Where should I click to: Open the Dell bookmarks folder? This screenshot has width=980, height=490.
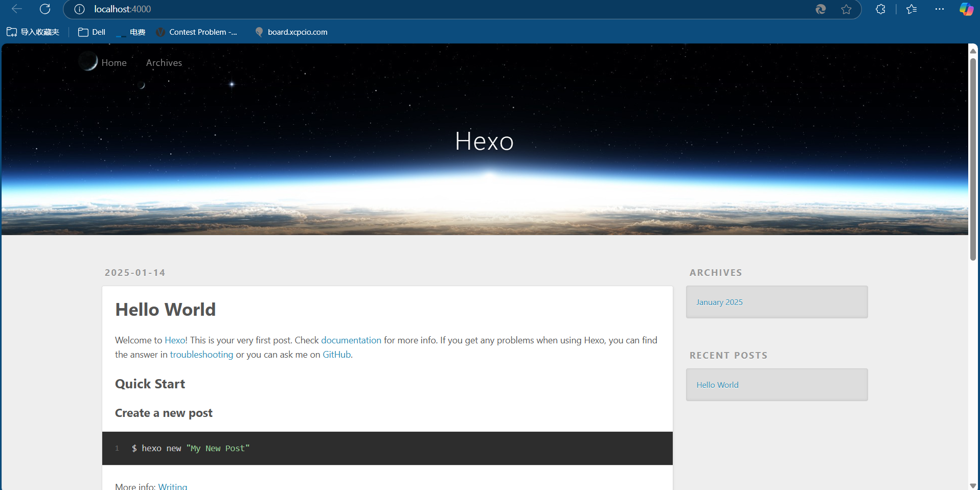(x=92, y=32)
